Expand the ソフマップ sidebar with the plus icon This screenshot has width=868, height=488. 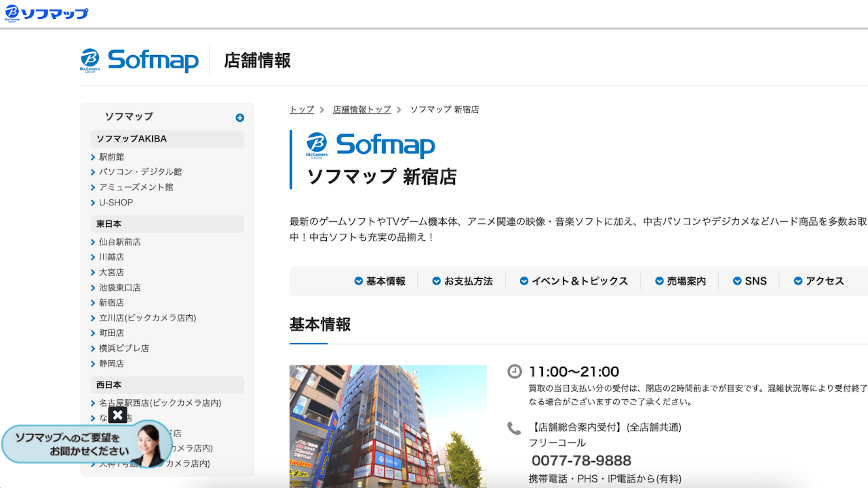240,117
